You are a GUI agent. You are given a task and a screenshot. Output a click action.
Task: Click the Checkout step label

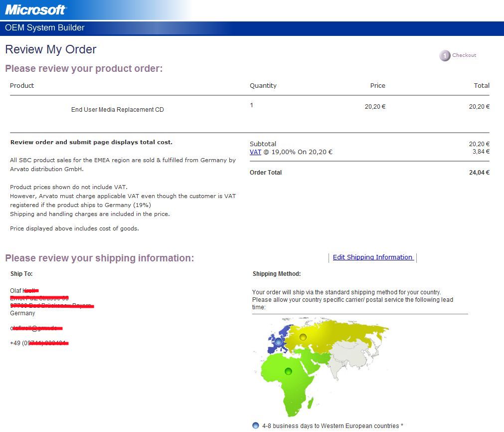(464, 55)
